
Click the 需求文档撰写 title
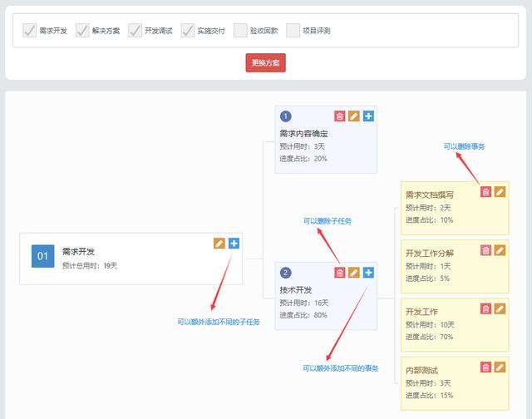(430, 195)
